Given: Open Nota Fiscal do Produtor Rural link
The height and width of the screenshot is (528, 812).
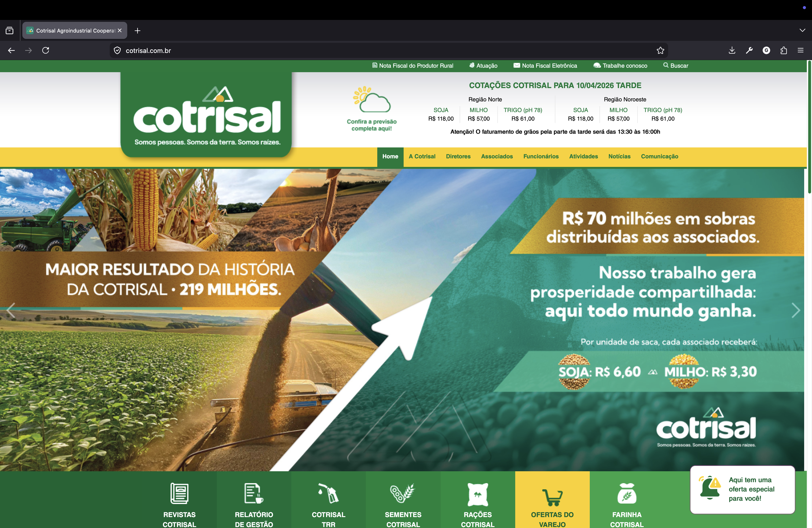Looking at the screenshot, I should [x=413, y=66].
